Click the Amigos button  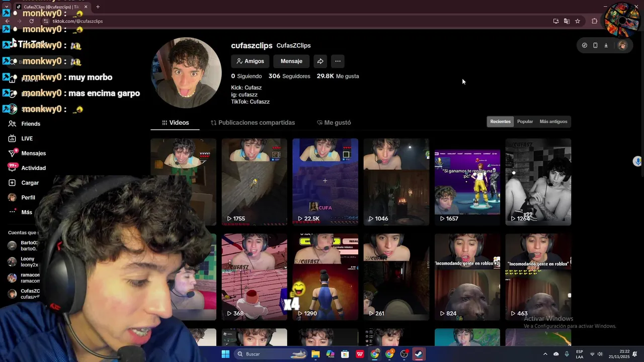(x=250, y=61)
